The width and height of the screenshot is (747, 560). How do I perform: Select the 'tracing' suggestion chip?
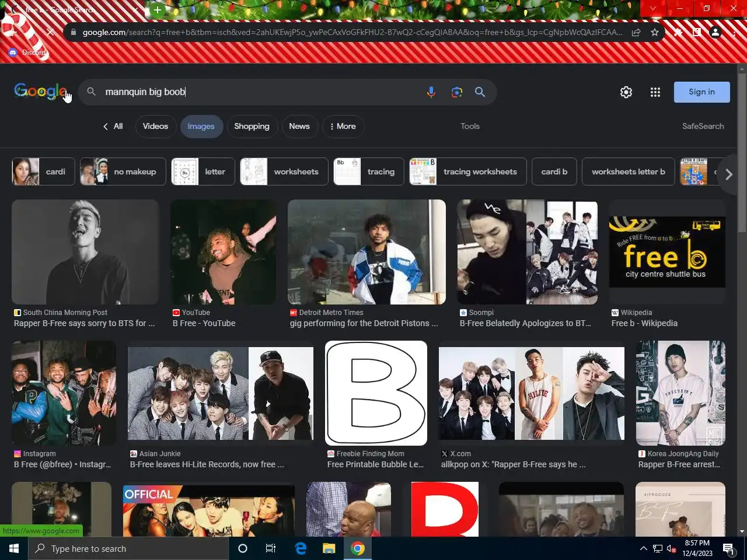(x=369, y=171)
